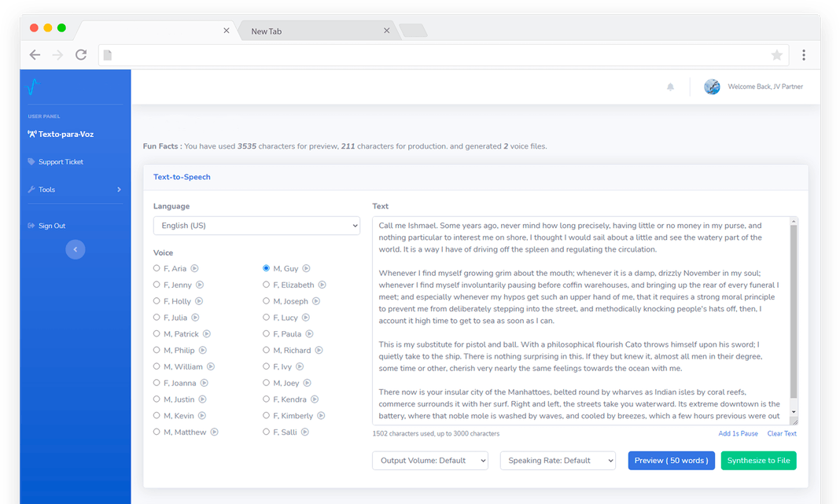Play the F, Kimberly voice sample

pos(321,416)
